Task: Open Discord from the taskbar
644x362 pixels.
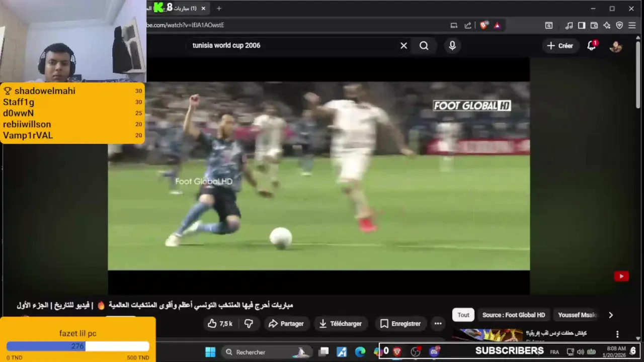Action: click(434, 352)
